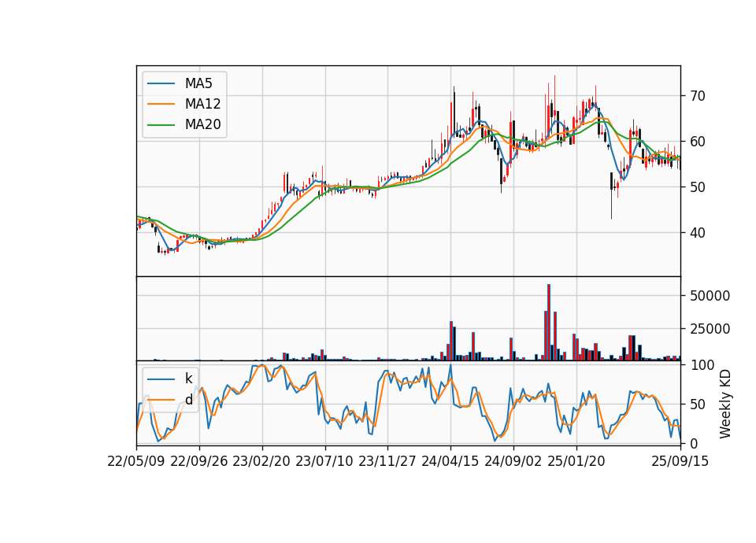Viewport: 756px width, 543px height.
Task: Click the KD axis value 100
Action: pos(702,365)
